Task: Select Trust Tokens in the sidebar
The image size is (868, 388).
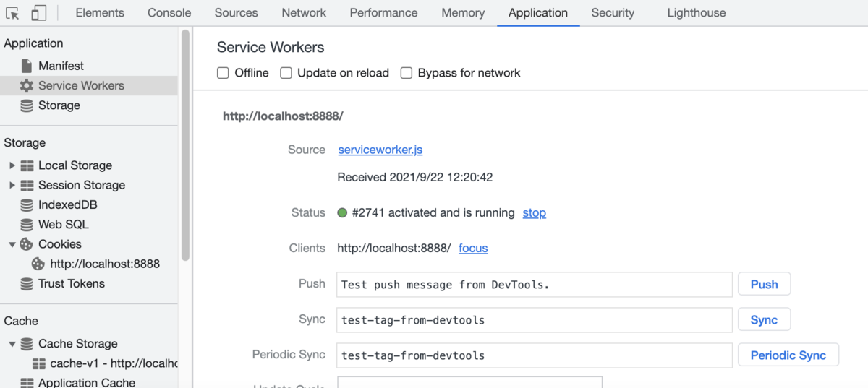Action: click(x=72, y=284)
